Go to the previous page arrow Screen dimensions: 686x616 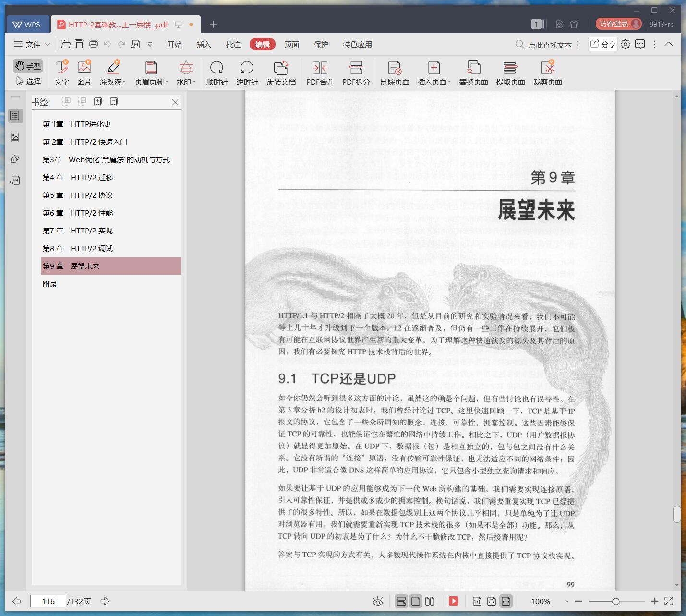[17, 601]
